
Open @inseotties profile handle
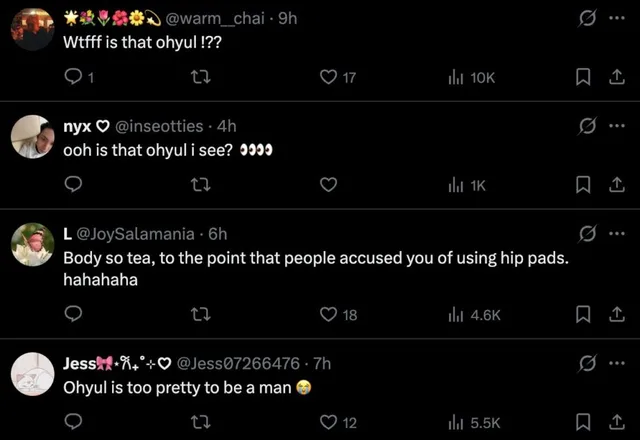pyautogui.click(x=159, y=126)
